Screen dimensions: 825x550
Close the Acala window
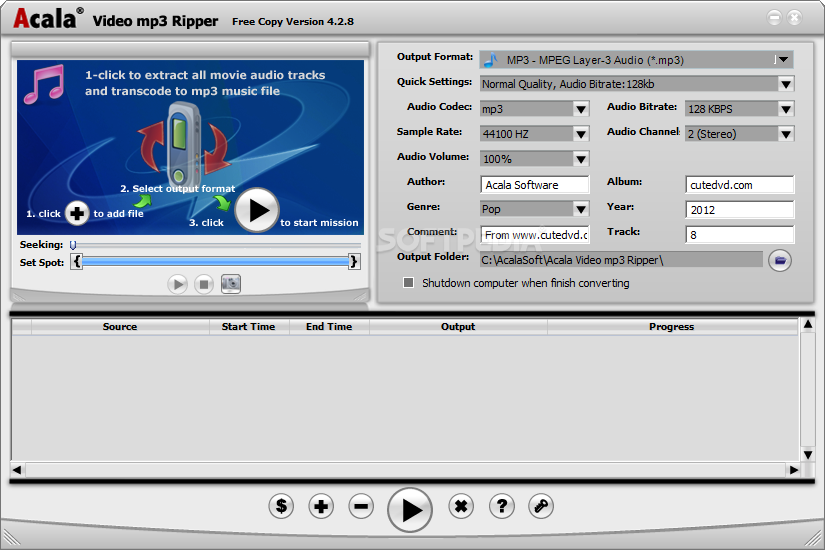[x=794, y=17]
